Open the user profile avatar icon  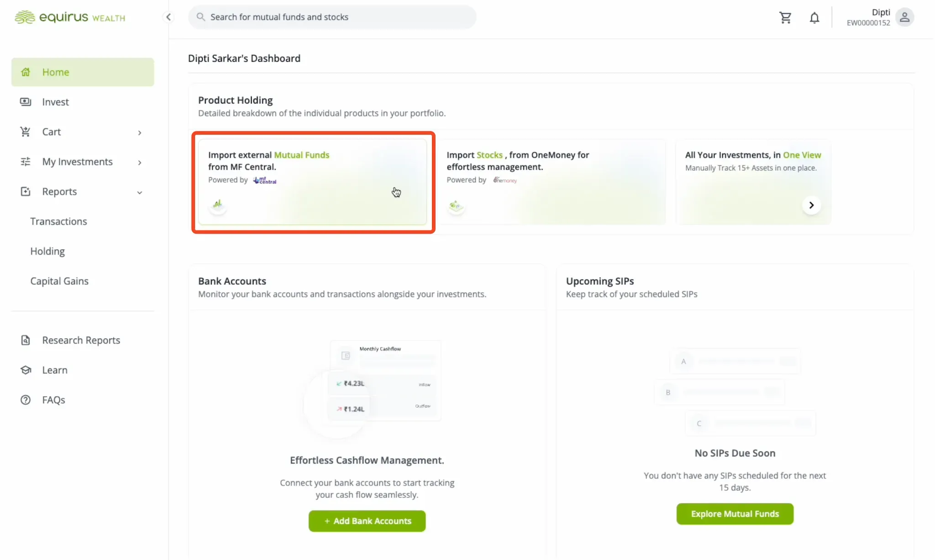click(904, 17)
